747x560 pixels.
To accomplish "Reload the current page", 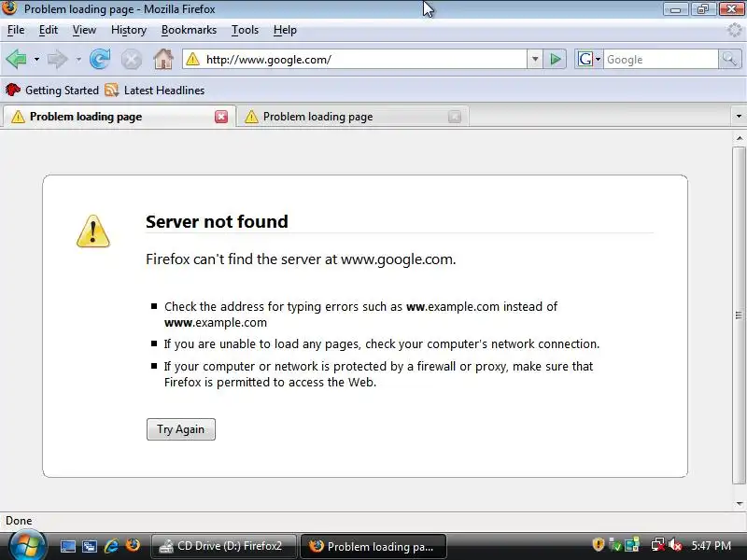I will point(100,59).
